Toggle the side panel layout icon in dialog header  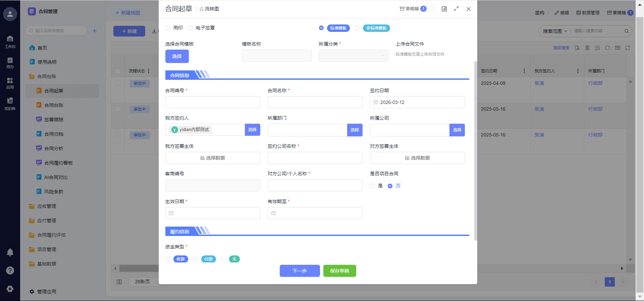point(444,9)
